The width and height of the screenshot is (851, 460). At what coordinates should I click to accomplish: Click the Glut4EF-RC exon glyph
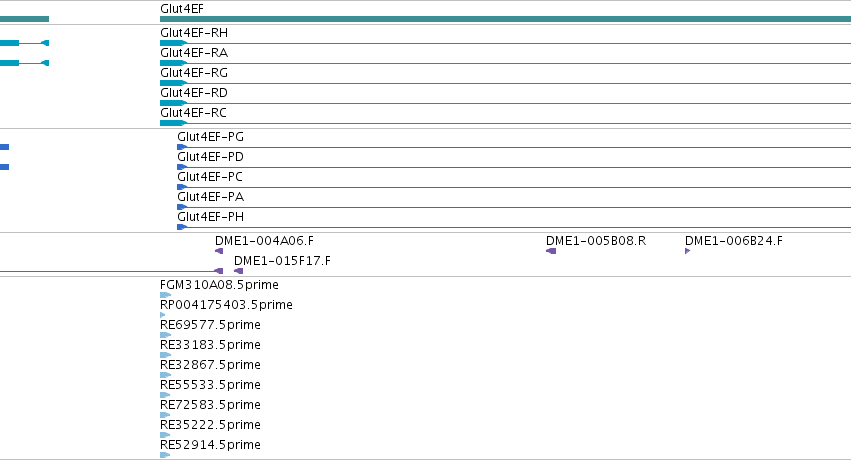(x=173, y=123)
